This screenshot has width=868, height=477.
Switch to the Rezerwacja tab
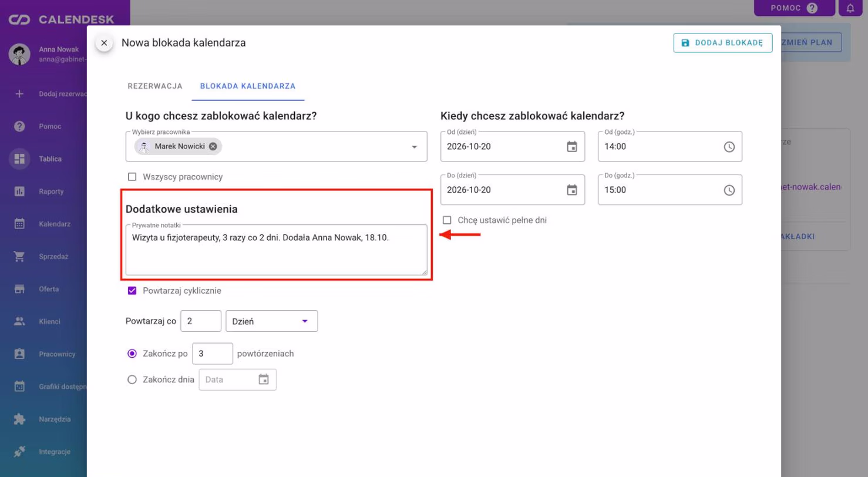point(155,86)
